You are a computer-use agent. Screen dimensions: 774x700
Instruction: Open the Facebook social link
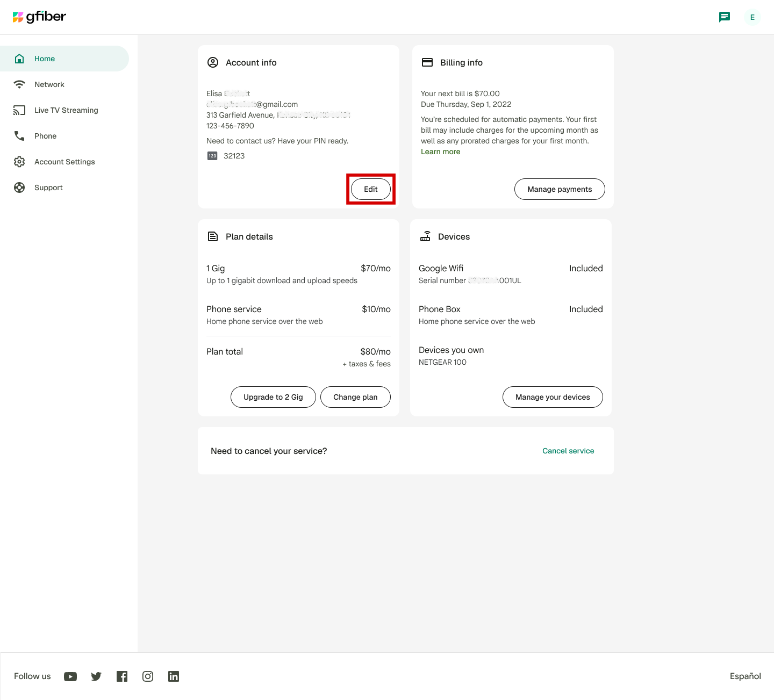122,676
